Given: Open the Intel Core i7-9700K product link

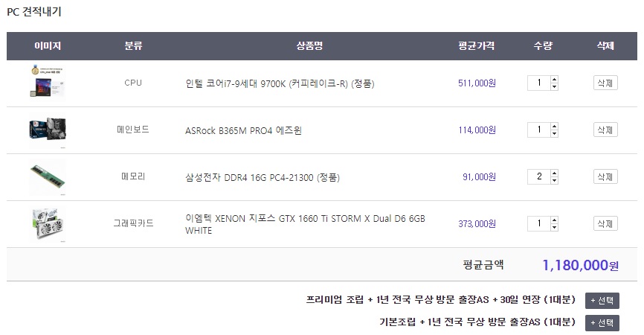Looking at the screenshot, I should point(279,83).
